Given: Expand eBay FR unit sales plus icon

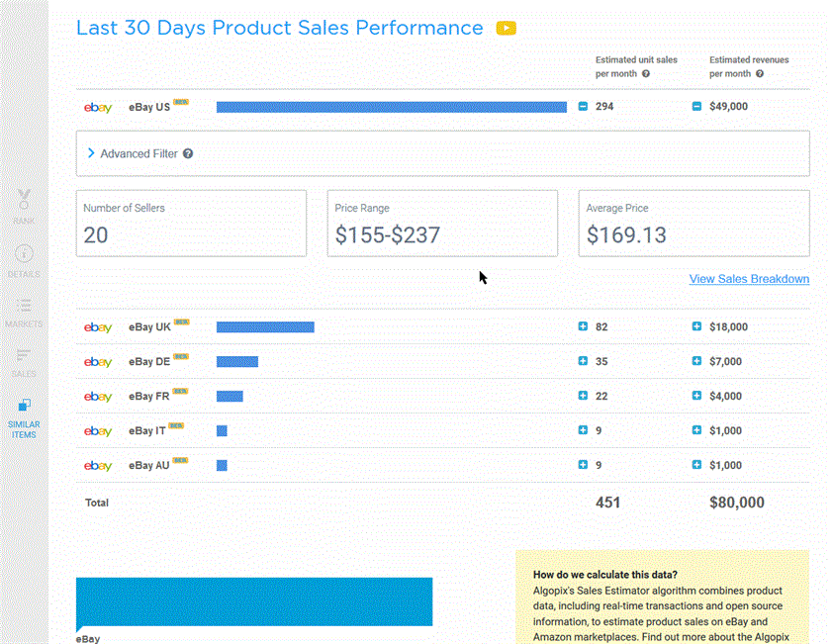Looking at the screenshot, I should [x=583, y=396].
